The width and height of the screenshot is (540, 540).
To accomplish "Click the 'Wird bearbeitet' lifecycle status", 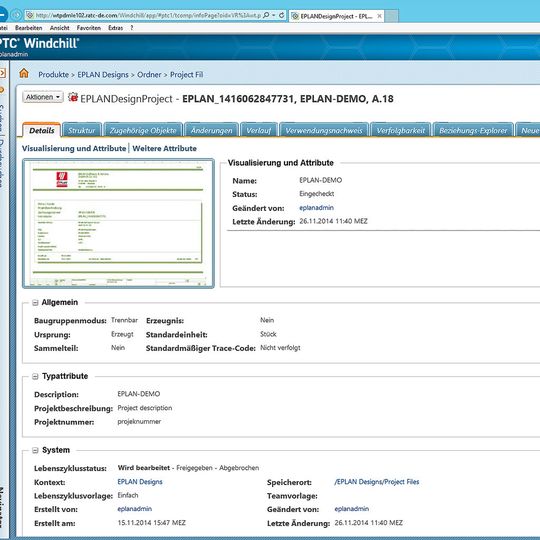I will tap(144, 468).
